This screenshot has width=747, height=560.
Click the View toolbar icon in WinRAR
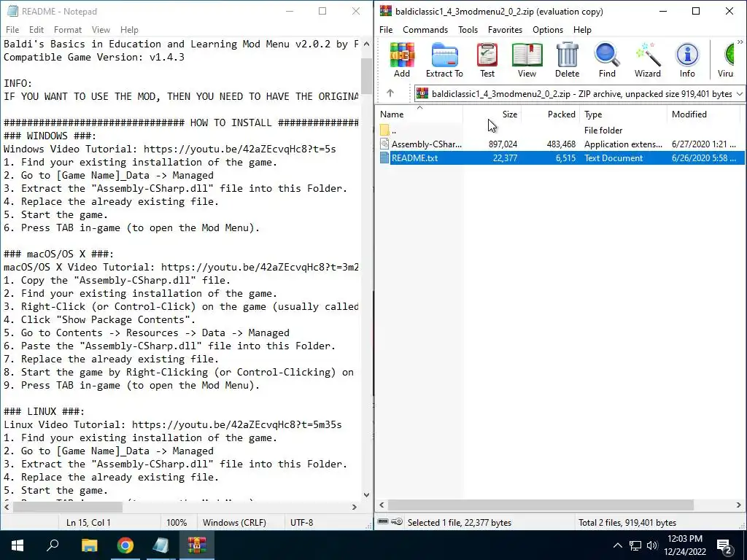527,60
